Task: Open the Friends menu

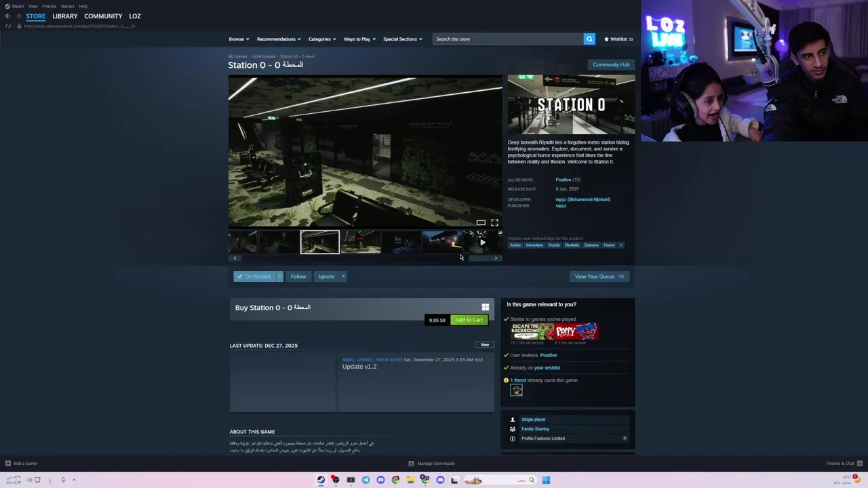Action: coord(49,6)
